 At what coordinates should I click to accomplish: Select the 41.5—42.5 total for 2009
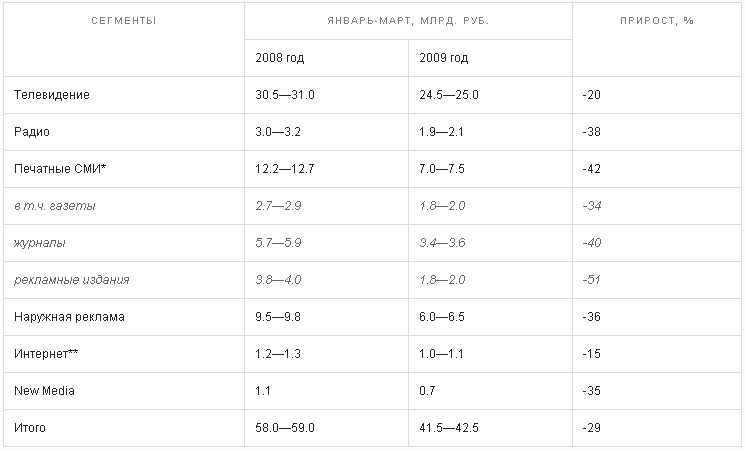(449, 428)
